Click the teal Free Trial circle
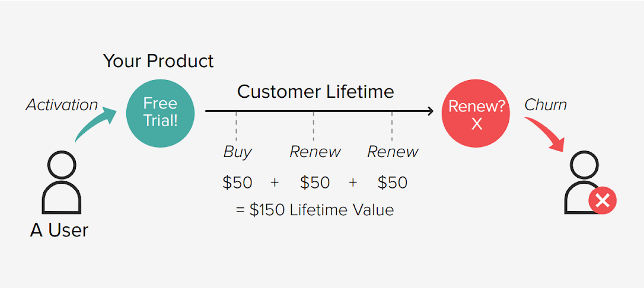The height and width of the screenshot is (288, 644). [x=160, y=112]
